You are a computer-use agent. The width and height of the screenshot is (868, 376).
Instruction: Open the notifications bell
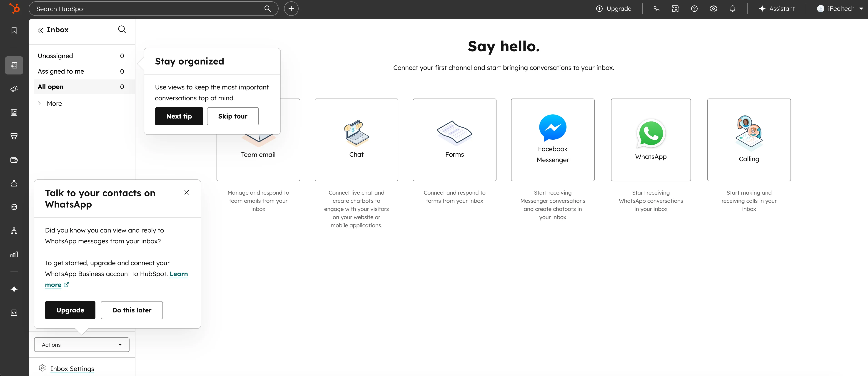pyautogui.click(x=732, y=9)
